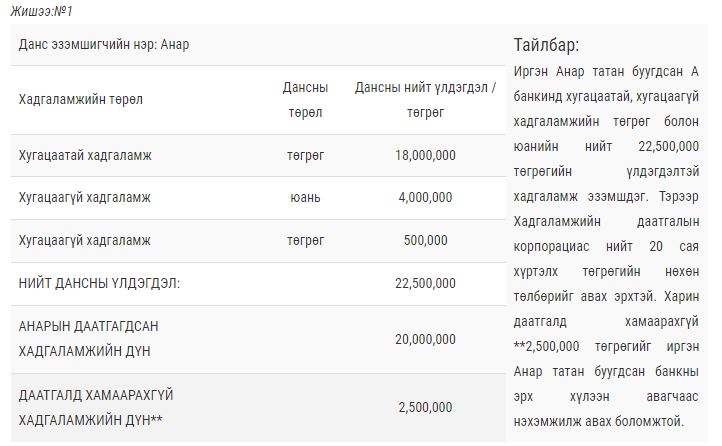Image resolution: width=722 pixels, height=446 pixels.
Task: Click "төгрөг" in the Хугацаатай хадгаламж row
Action: tap(305, 156)
